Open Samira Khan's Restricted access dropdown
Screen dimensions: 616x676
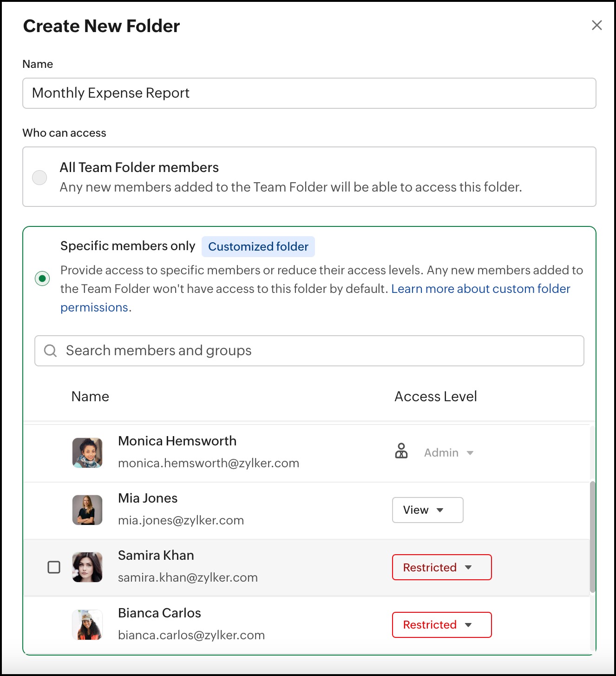coord(441,567)
